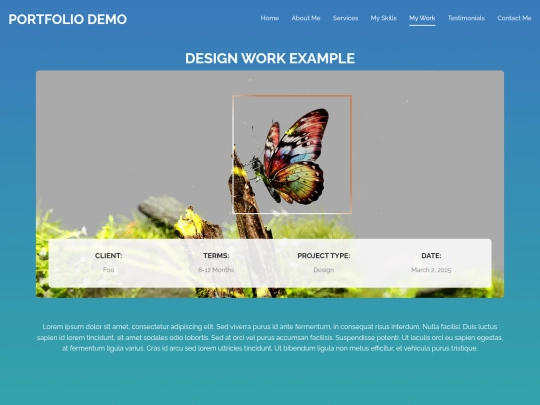This screenshot has width=540, height=405.
Task: Click the PROJECT TYPE: label
Action: click(x=324, y=256)
